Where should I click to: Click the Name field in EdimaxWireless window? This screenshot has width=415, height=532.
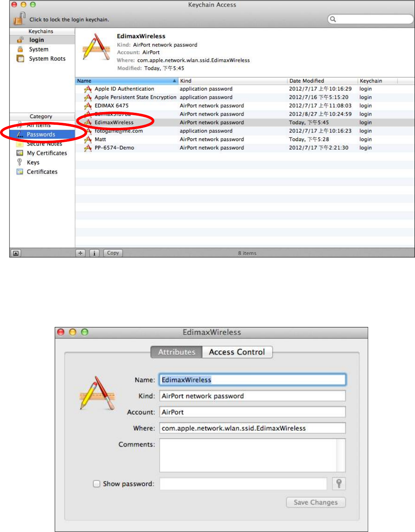[x=253, y=380]
